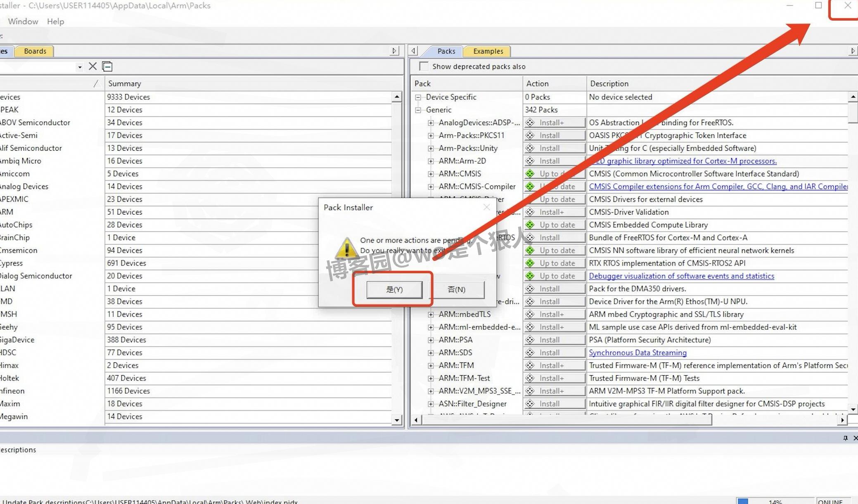The image size is (858, 504).
Task: Enable Show deprecated packs also checkbox
Action: 424,66
